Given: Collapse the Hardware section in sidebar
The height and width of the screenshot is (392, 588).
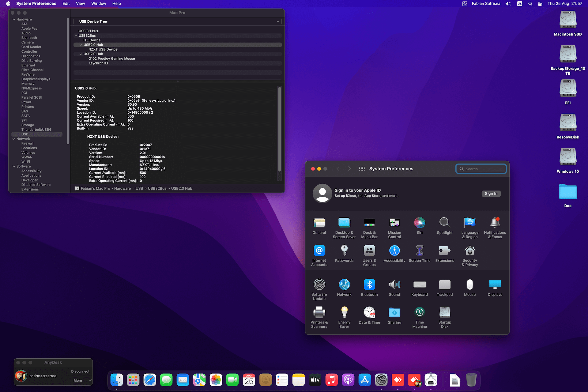Looking at the screenshot, I should [x=14, y=19].
